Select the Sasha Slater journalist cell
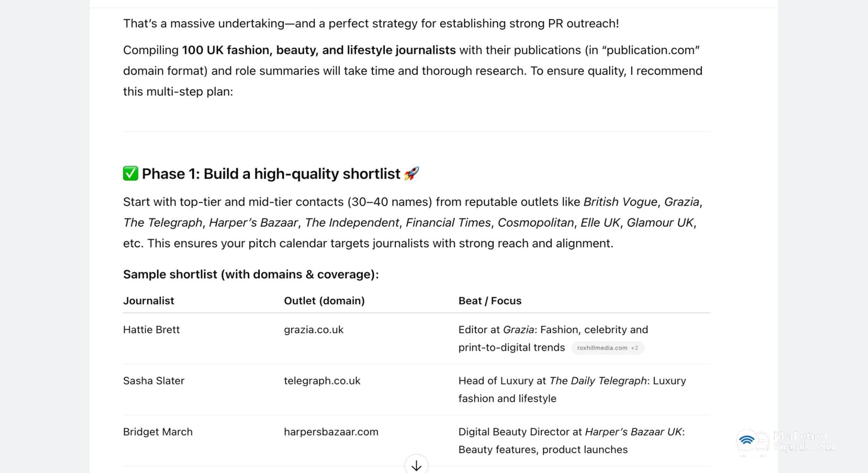 pyautogui.click(x=154, y=381)
